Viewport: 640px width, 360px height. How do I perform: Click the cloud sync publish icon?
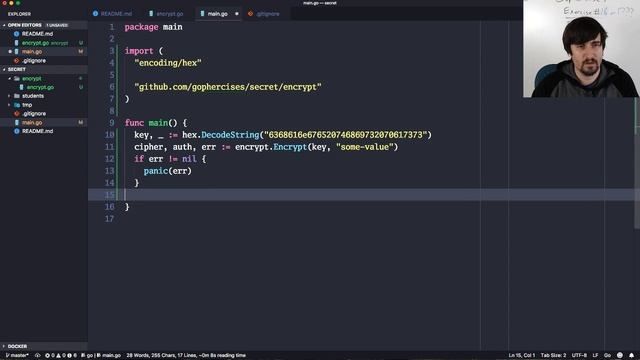(38, 356)
